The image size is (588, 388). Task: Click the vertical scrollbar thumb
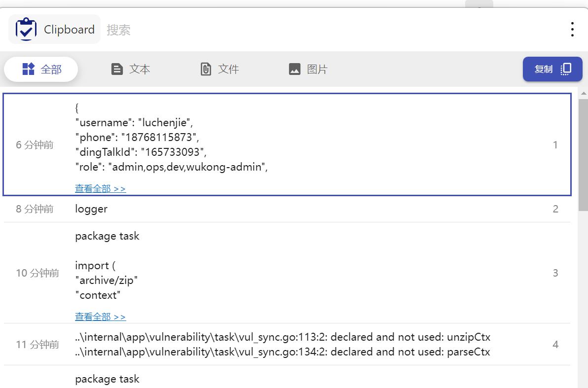coord(583,155)
